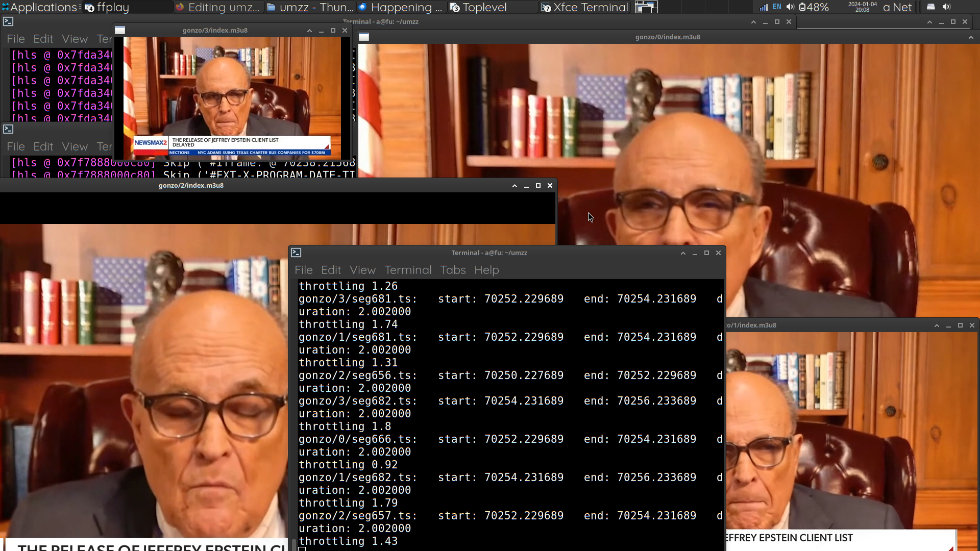The height and width of the screenshot is (551, 980).
Task: Click the window menu icon of the throttling terminal
Action: tap(296, 253)
